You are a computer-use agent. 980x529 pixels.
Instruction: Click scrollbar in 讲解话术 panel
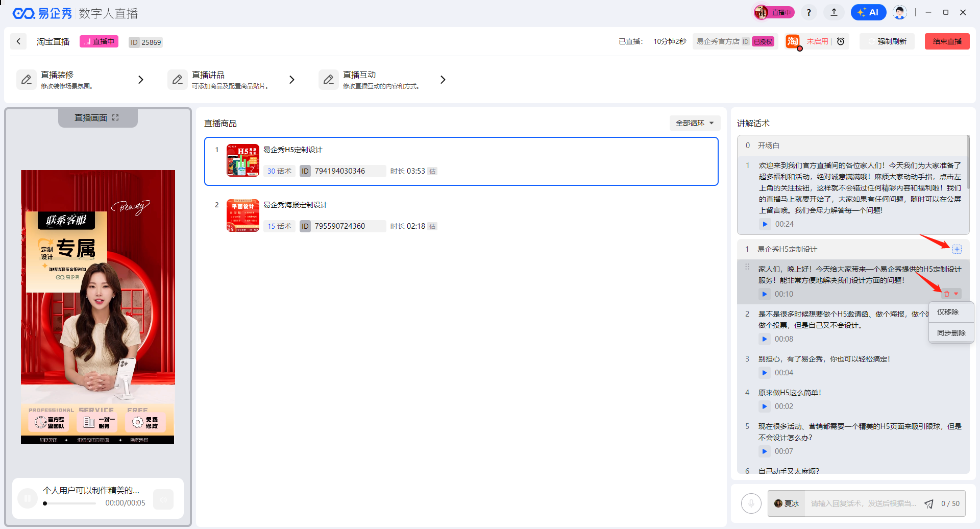click(x=968, y=162)
